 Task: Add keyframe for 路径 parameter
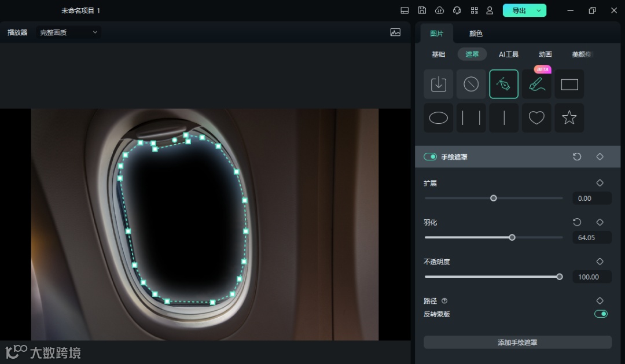600,300
